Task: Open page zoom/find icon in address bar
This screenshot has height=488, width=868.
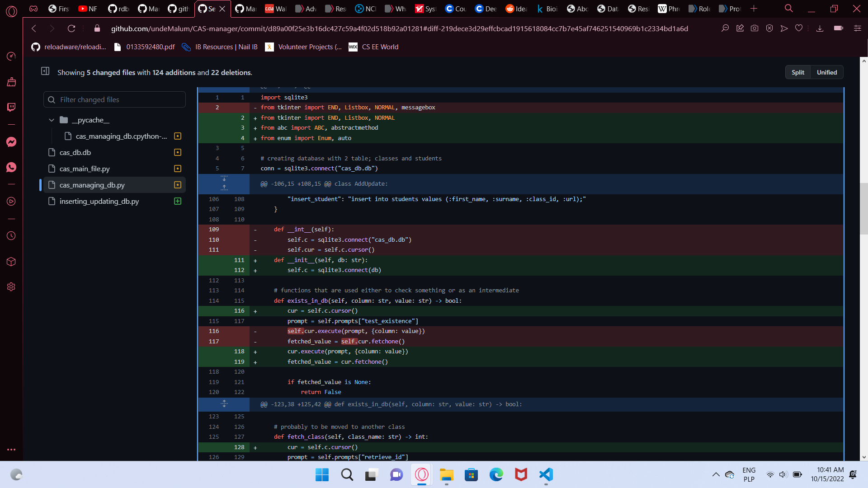Action: 725,28
